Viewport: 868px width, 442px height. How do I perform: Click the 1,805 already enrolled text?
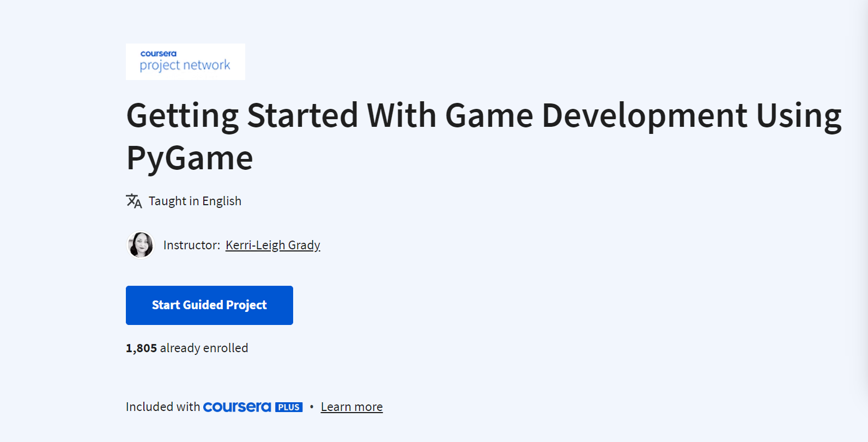tap(187, 348)
